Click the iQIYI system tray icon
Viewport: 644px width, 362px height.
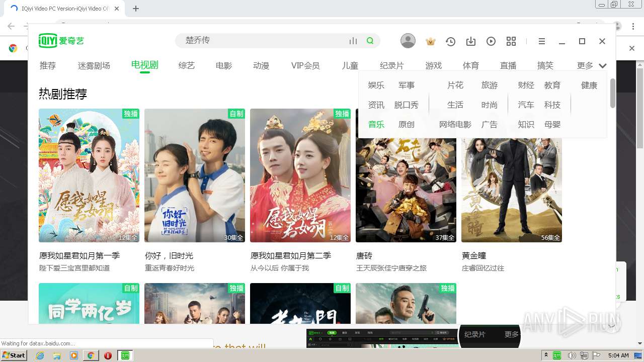click(x=557, y=355)
